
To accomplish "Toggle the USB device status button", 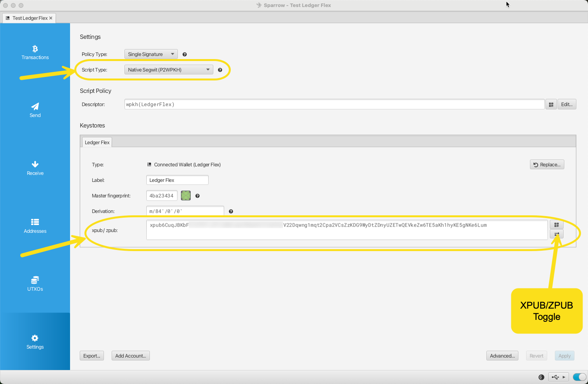I will pyautogui.click(x=558, y=377).
